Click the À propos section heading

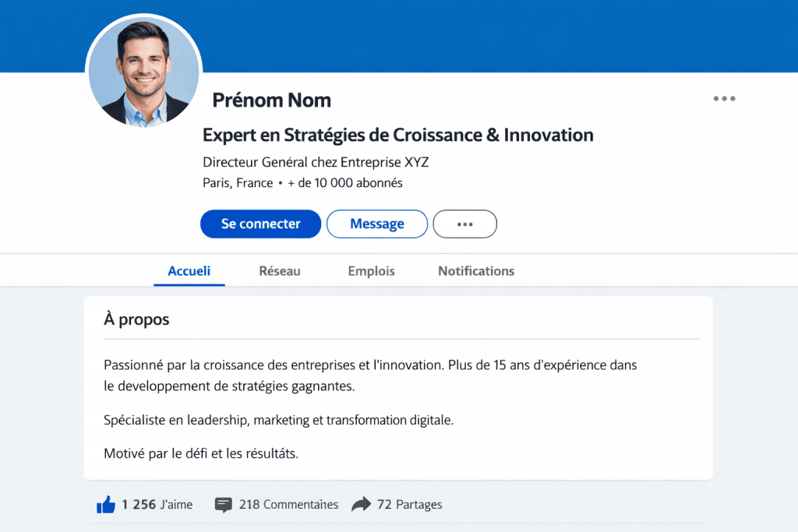[136, 319]
